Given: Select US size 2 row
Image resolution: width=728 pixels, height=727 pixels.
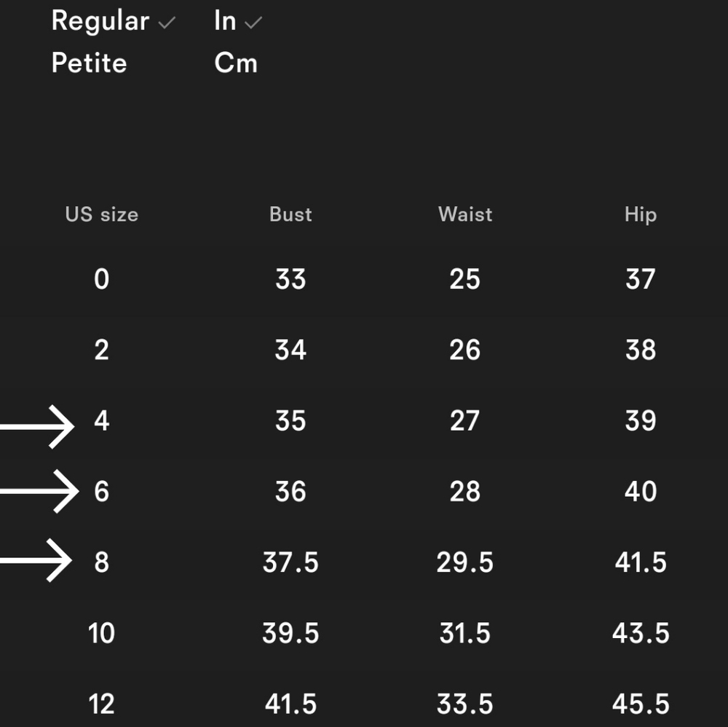Looking at the screenshot, I should pyautogui.click(x=364, y=350).
